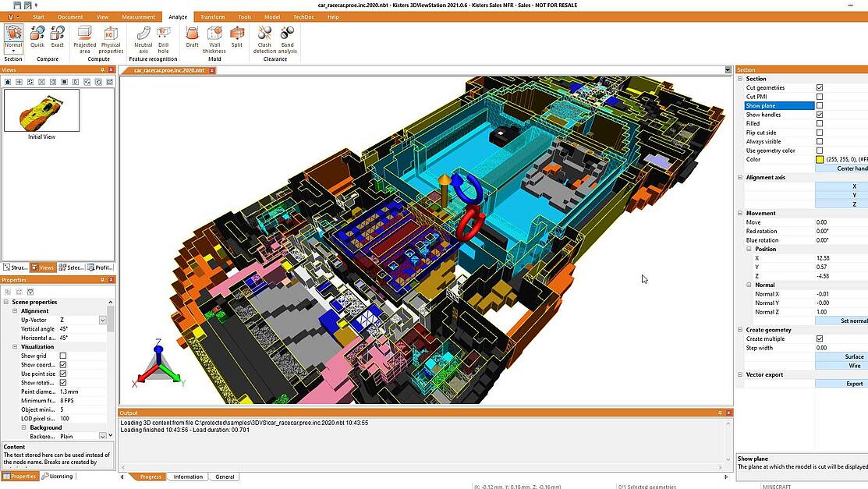868x489 pixels.
Task: Click the Wire button
Action: tap(841, 366)
